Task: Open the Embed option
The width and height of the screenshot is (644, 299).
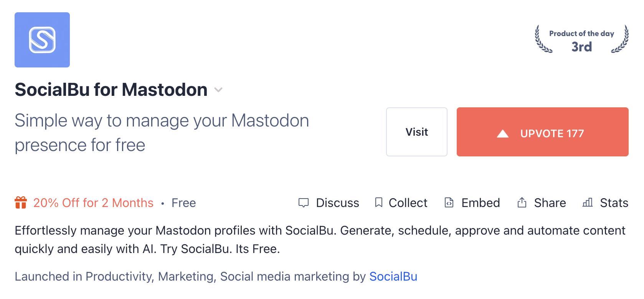Action: (472, 203)
